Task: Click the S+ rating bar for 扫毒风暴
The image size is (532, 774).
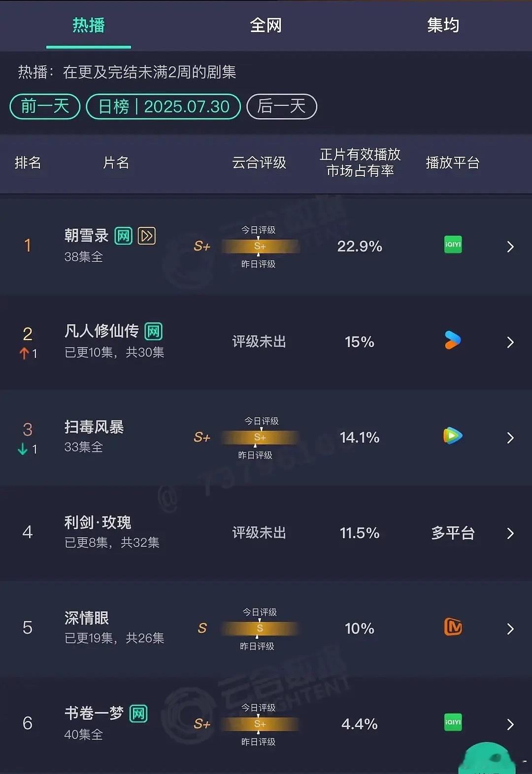Action: pyautogui.click(x=260, y=437)
